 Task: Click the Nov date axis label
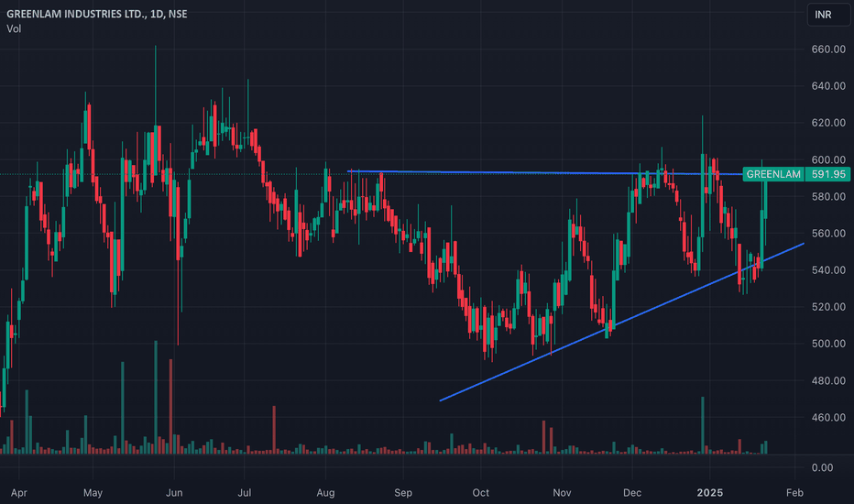562,493
